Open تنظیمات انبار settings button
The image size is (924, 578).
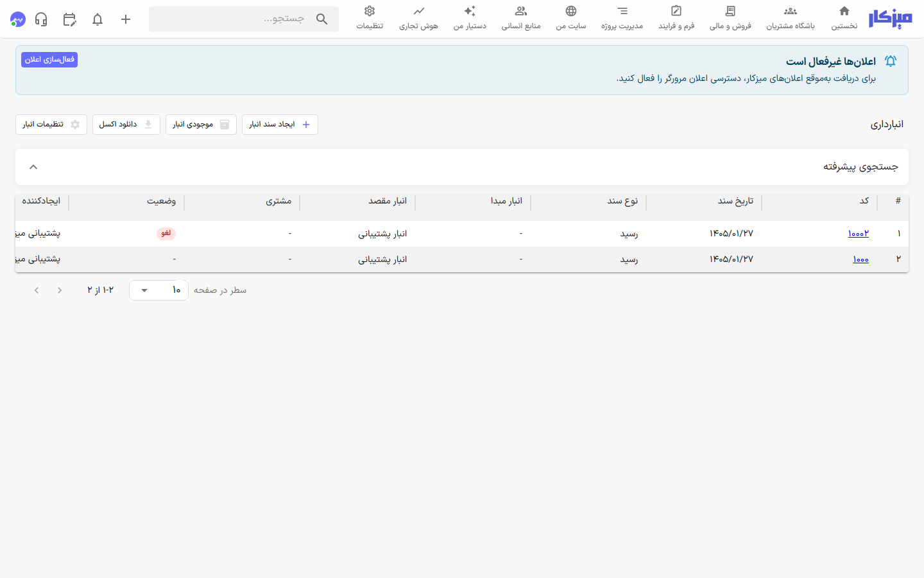click(x=51, y=125)
